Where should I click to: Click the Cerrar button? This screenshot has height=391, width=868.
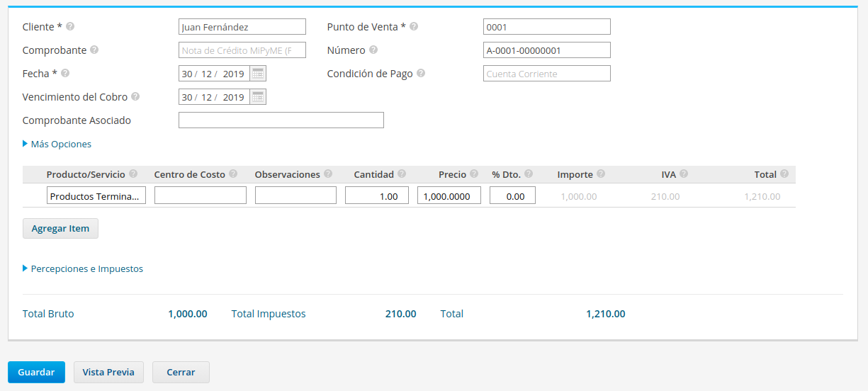click(x=181, y=373)
